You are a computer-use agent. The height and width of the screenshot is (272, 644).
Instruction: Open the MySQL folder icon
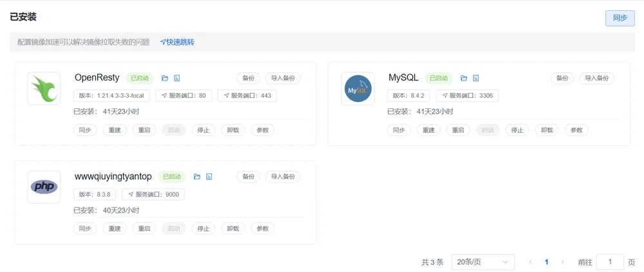click(464, 78)
